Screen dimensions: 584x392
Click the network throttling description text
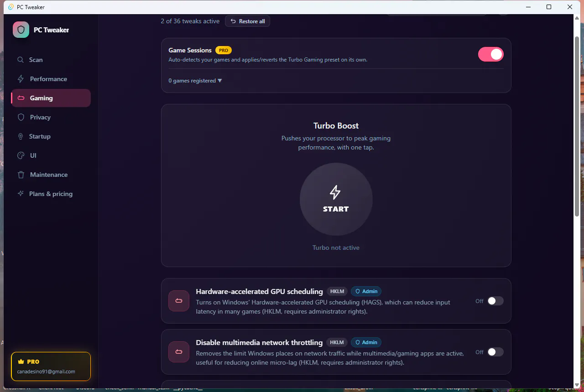[x=330, y=358]
